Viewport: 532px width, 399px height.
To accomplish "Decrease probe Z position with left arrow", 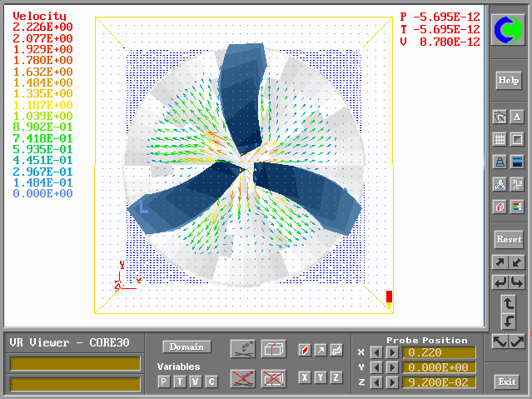I will [x=377, y=382].
